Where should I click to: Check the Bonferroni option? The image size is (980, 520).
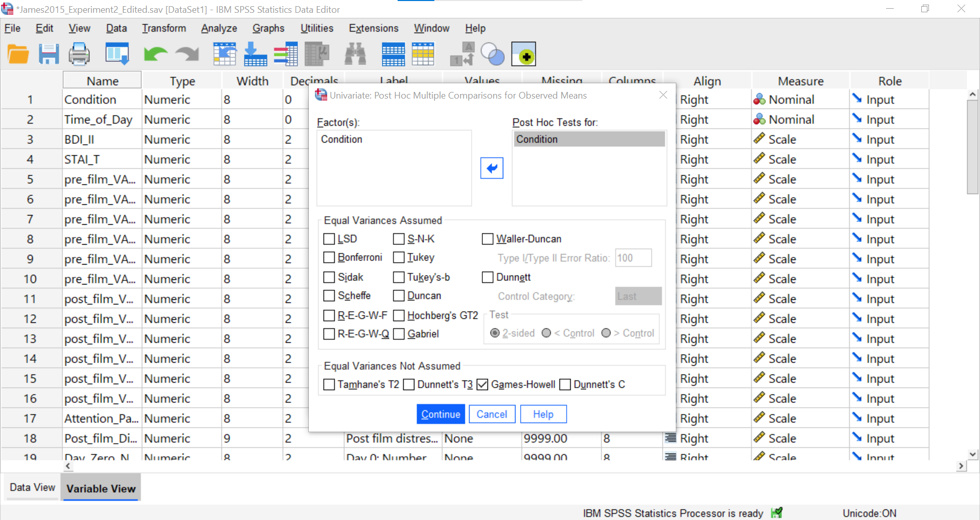329,257
